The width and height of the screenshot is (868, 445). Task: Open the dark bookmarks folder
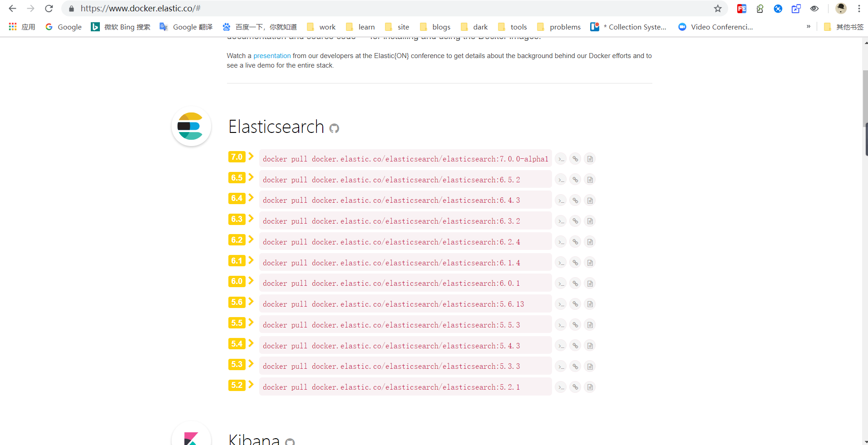[x=474, y=27]
